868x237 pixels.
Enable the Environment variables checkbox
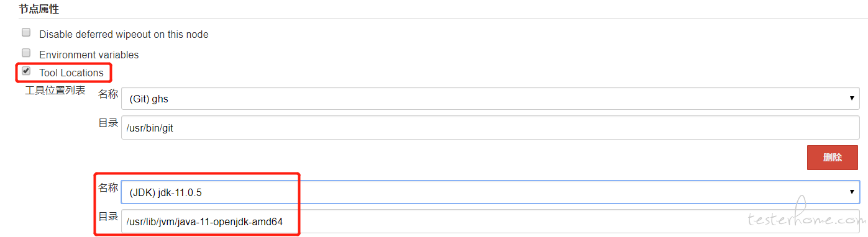point(26,53)
